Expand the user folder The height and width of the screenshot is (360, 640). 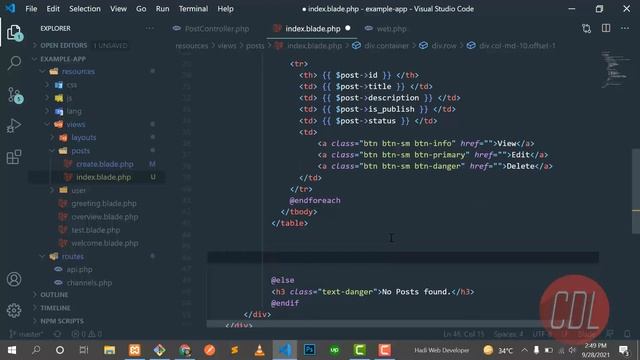(78, 190)
